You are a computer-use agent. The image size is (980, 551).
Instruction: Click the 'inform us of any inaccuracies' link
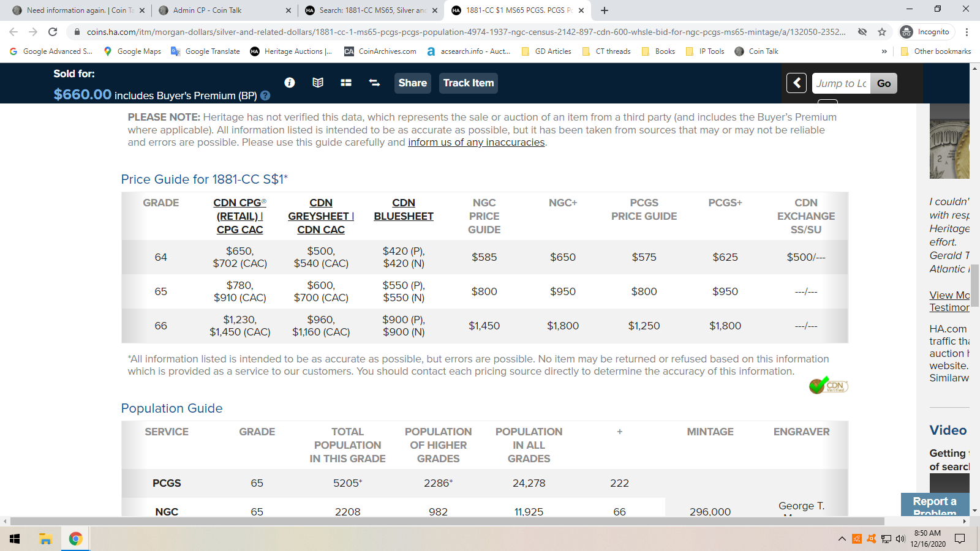click(x=476, y=143)
